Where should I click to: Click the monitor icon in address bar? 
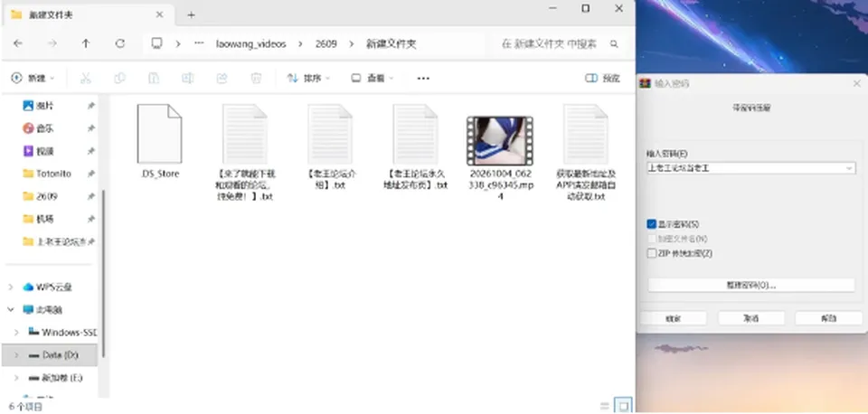pyautogui.click(x=157, y=43)
